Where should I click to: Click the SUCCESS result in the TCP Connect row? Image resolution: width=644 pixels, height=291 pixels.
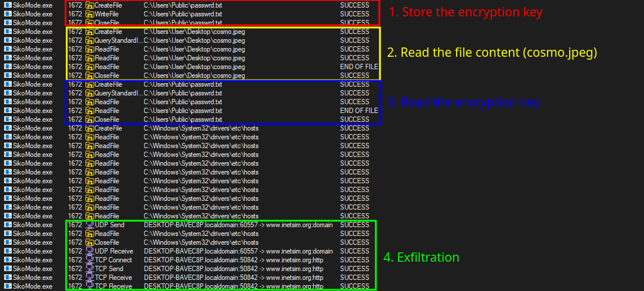[354, 260]
